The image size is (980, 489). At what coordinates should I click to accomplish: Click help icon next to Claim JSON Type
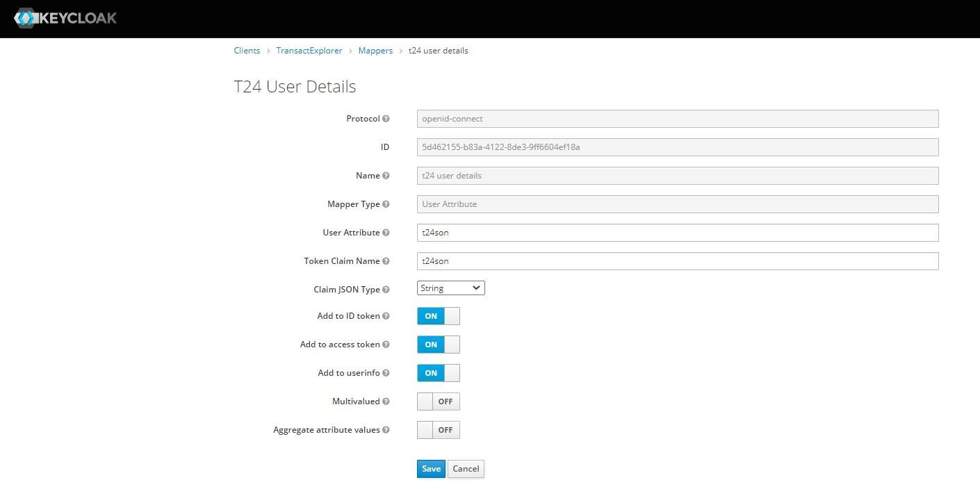(x=386, y=290)
